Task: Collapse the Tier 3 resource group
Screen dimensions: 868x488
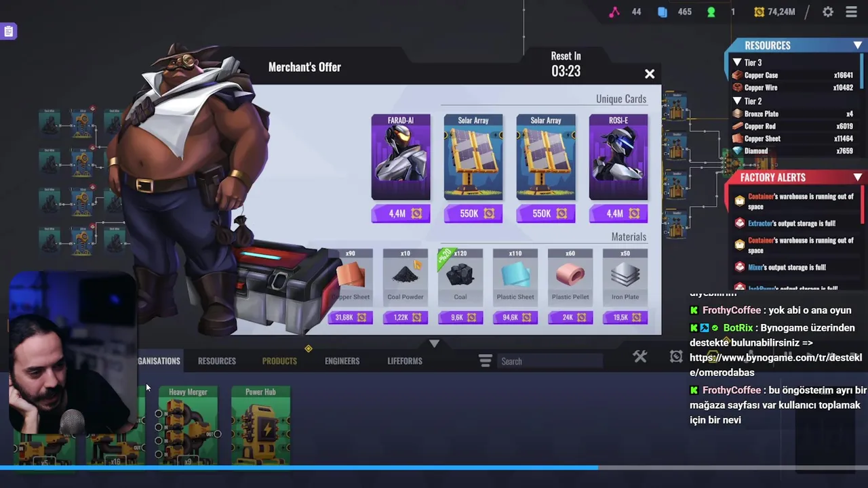Action: (x=737, y=62)
